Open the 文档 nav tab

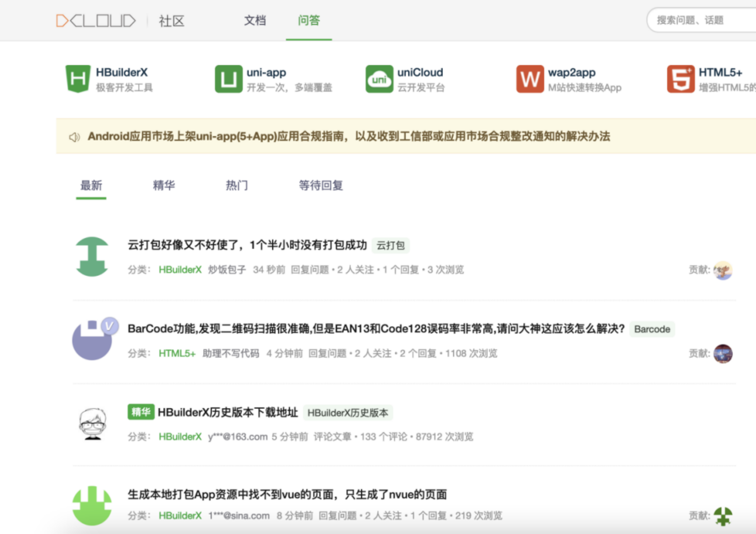pyautogui.click(x=255, y=20)
